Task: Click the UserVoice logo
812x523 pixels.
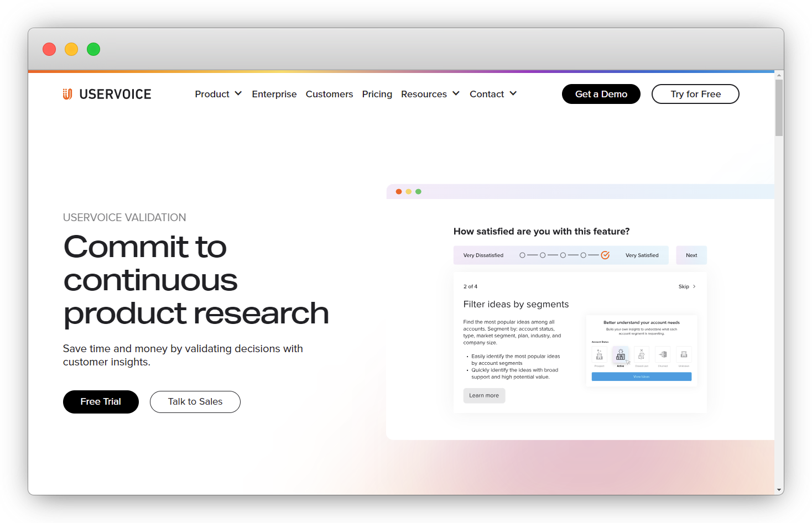Action: point(107,94)
